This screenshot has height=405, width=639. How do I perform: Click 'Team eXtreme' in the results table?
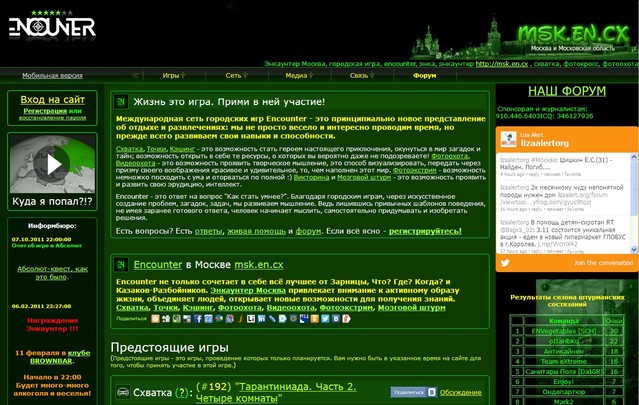coord(564,361)
